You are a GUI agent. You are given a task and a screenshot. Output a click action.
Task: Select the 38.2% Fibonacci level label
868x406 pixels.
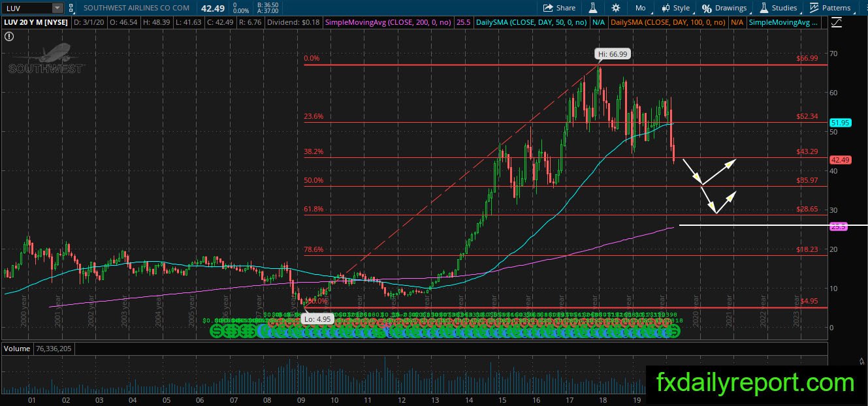(x=313, y=151)
